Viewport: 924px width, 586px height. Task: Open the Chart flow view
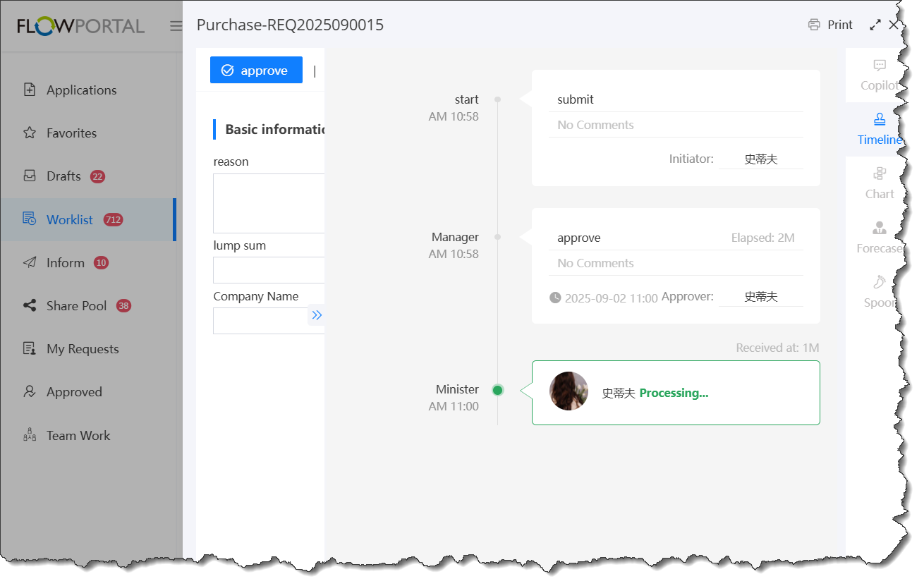879,183
